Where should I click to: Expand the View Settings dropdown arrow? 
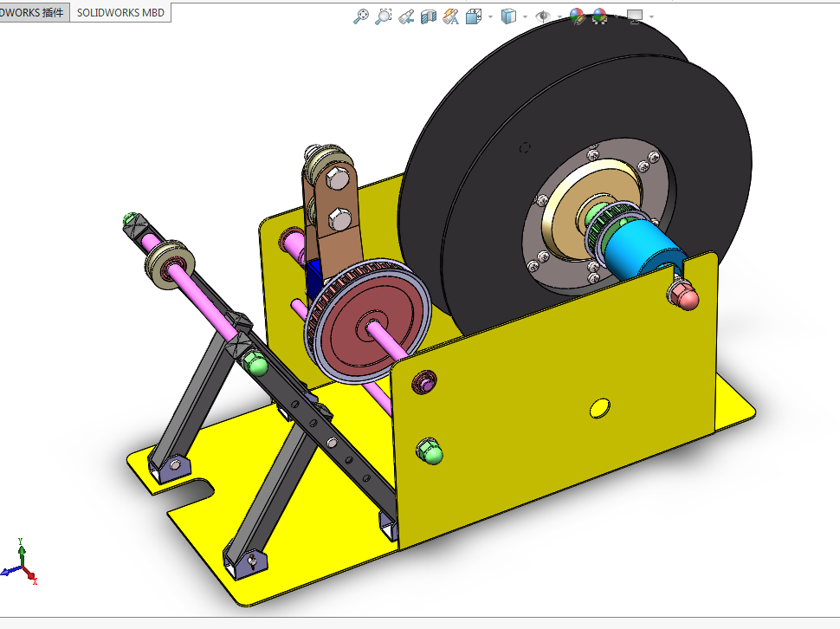pos(651,16)
